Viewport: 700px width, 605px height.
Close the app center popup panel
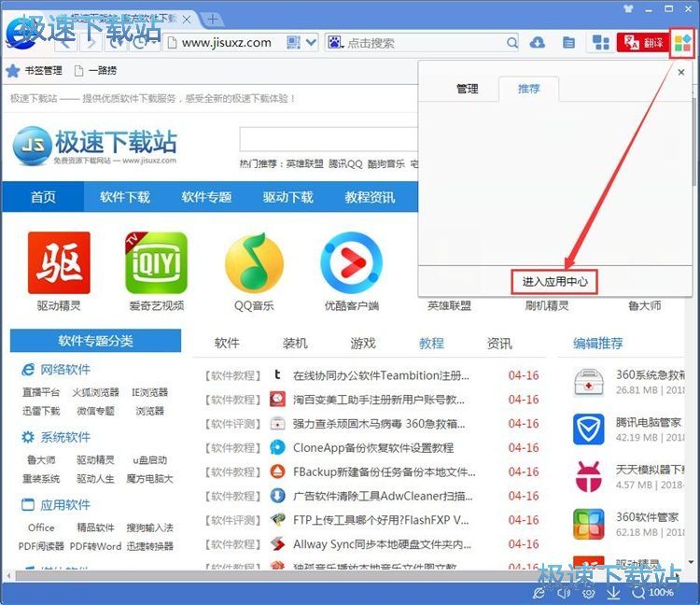pyautogui.click(x=680, y=72)
